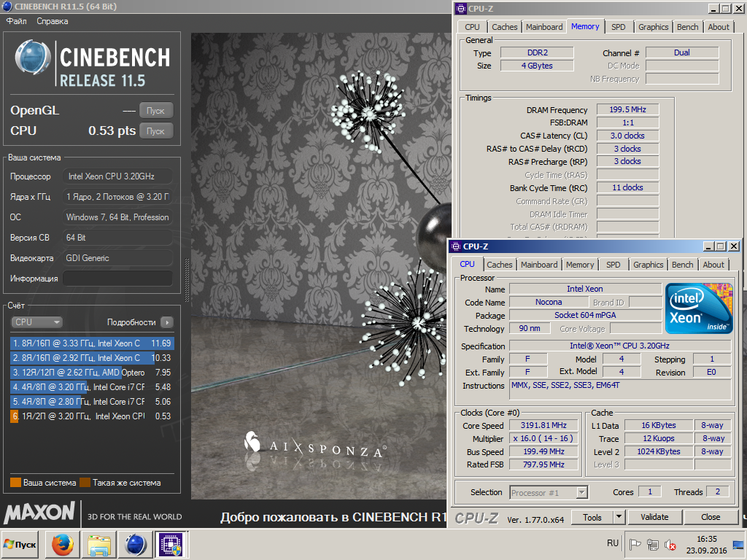747x560 pixels.
Task: Click the Close button in CPU-Z
Action: [711, 517]
